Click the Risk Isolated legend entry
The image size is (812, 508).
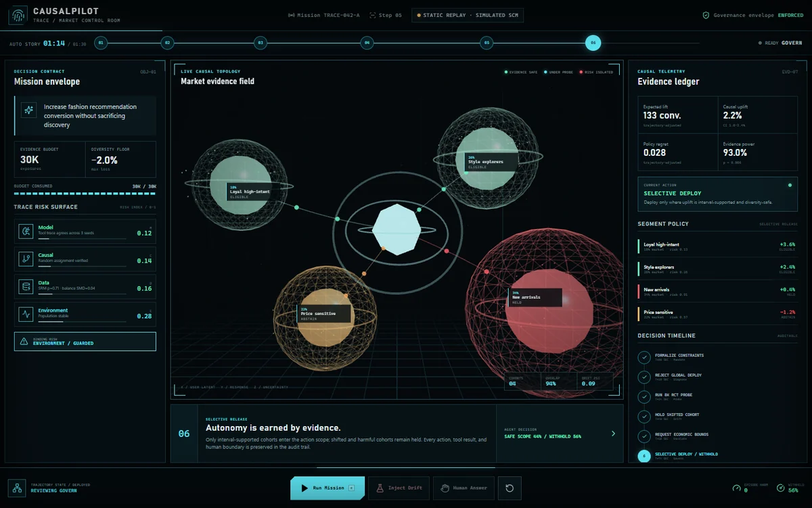click(x=595, y=72)
